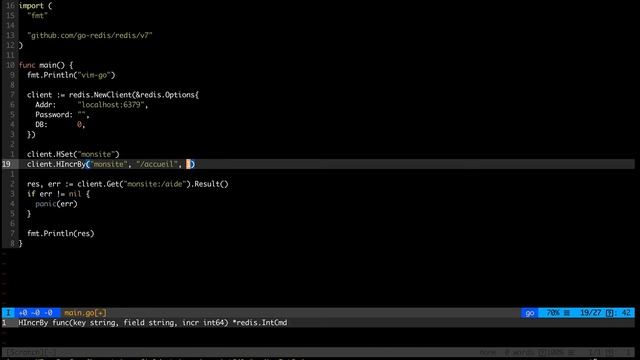The image size is (640, 360).
Task: Click the client.HSet("monsite") line
Action: coord(73,154)
